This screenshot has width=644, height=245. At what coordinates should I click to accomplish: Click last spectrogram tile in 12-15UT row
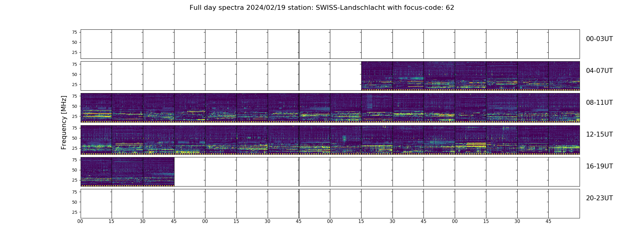[x=564, y=140]
